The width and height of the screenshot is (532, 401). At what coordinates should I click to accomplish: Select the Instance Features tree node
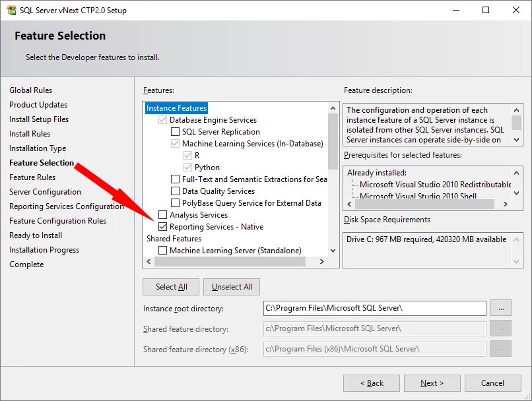click(176, 108)
